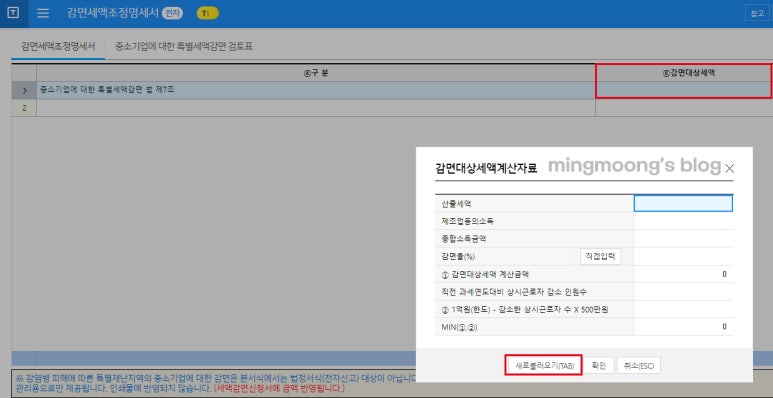Click the 제조업등의소득 row label
The width and height of the screenshot is (773, 398).
tap(467, 221)
